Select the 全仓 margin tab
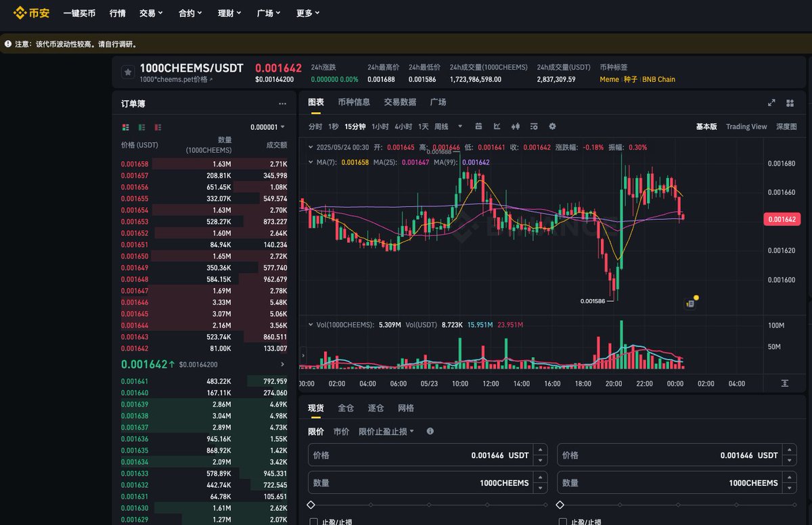Image resolution: width=812 pixels, height=525 pixels. pyautogui.click(x=346, y=408)
